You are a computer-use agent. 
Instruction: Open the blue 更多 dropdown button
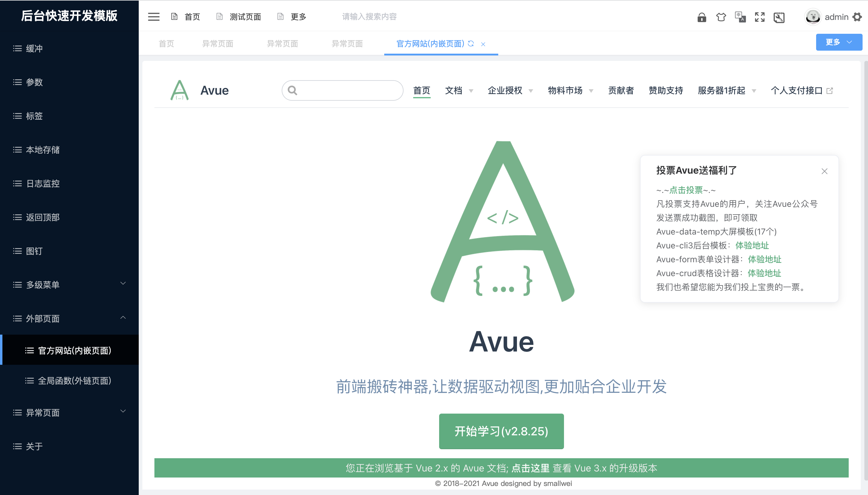838,42
